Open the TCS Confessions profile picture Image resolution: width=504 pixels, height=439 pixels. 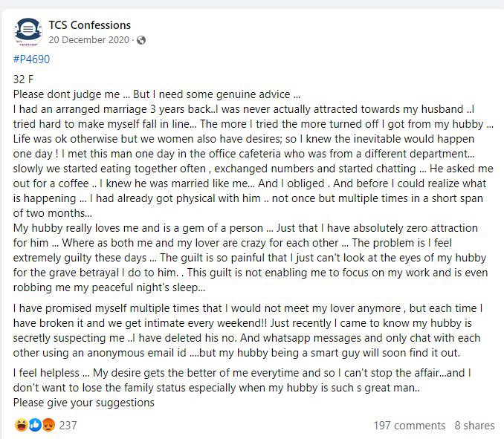(28, 32)
